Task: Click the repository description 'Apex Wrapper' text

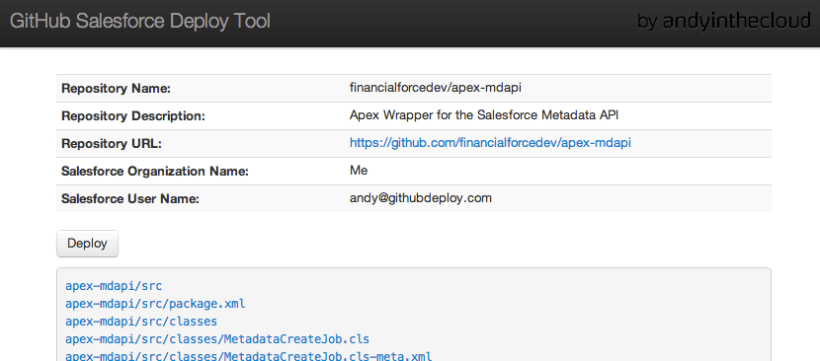Action: (484, 115)
